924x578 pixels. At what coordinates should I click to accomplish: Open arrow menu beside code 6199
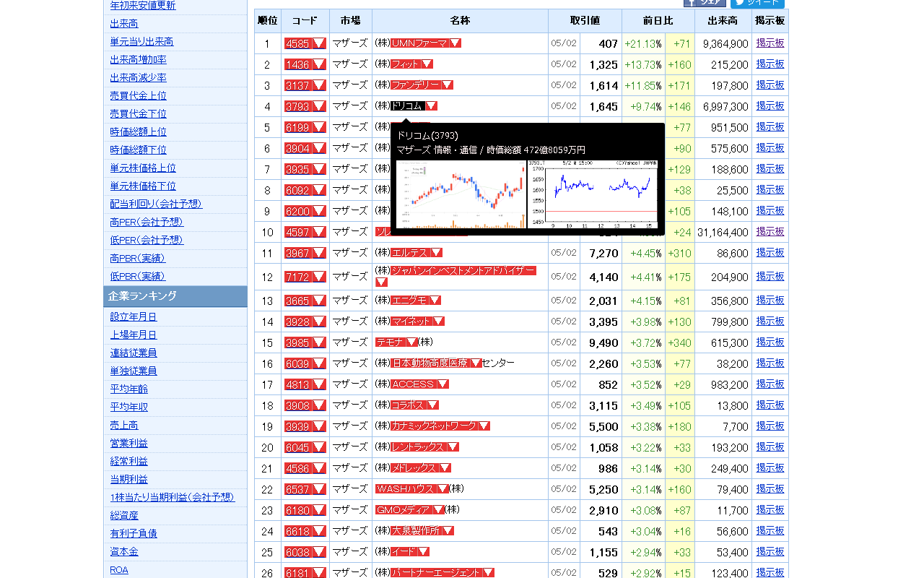tap(318, 127)
